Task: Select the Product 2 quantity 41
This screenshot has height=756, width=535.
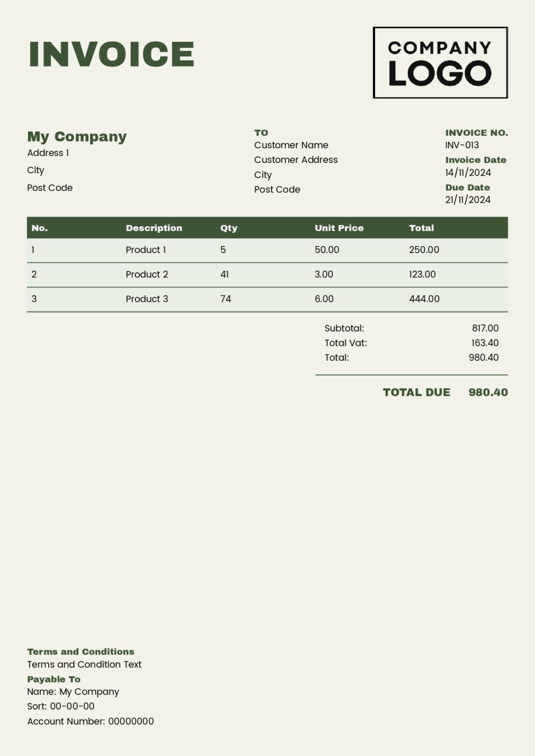Action: coord(224,275)
